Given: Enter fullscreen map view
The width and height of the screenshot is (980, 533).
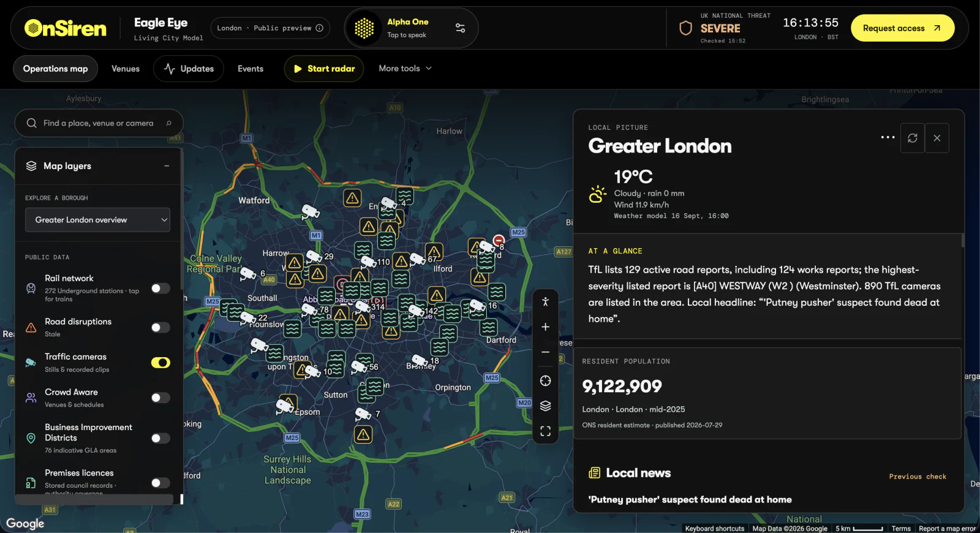Looking at the screenshot, I should pos(545,431).
